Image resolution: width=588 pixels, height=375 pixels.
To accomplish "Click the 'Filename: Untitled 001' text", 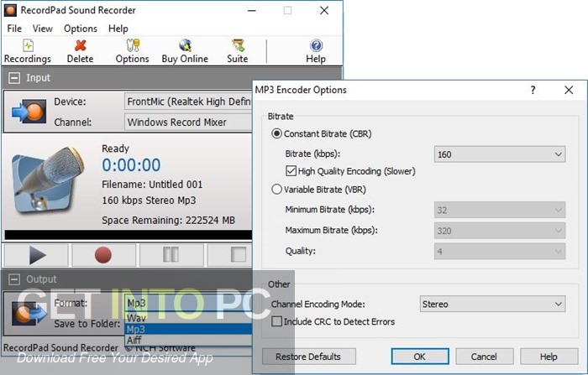I will pos(152,185).
